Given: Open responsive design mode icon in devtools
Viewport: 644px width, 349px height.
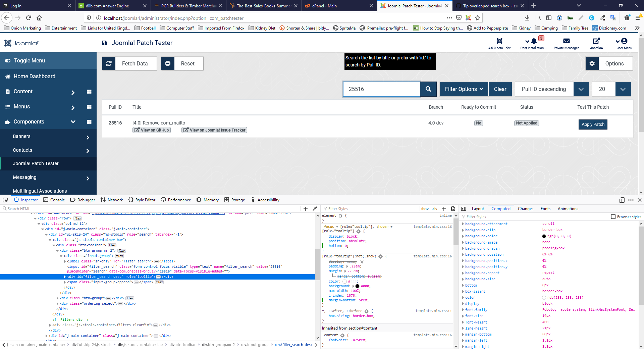Looking at the screenshot, I should (x=622, y=200).
